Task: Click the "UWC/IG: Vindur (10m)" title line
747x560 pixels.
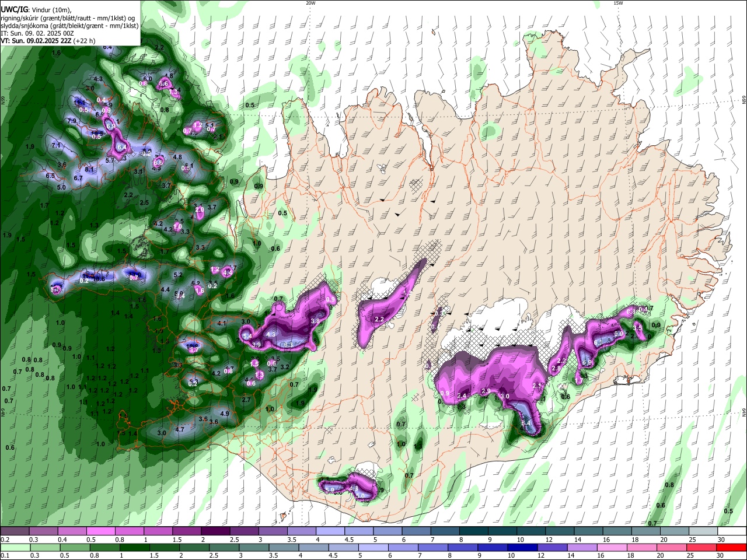Action: coord(36,9)
